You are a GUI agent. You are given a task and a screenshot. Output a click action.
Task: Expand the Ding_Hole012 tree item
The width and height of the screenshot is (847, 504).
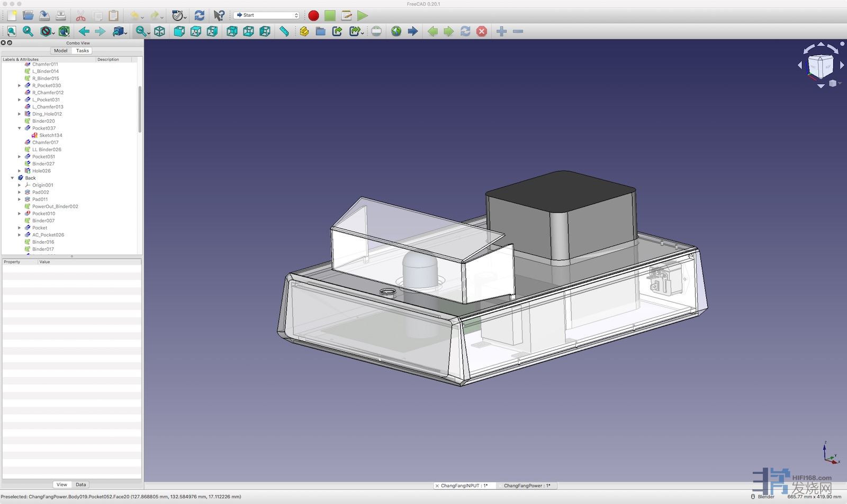pyautogui.click(x=20, y=114)
